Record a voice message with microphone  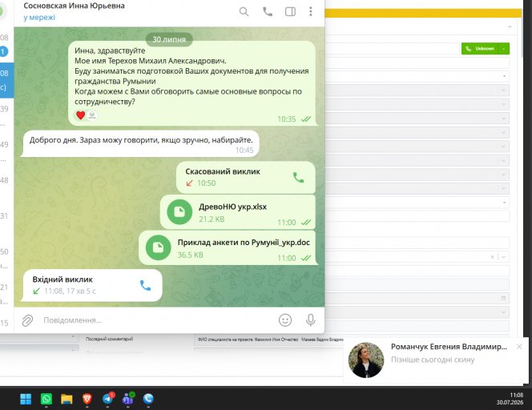coord(310,320)
